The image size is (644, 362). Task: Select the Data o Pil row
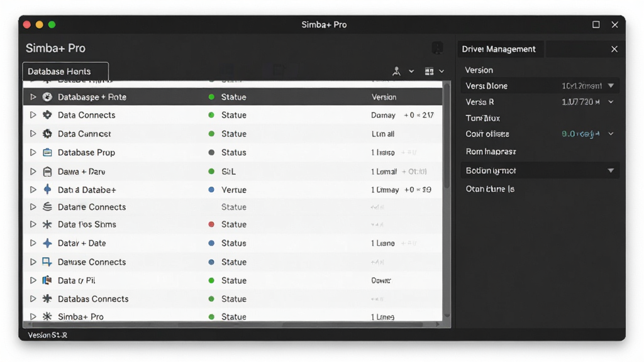[233, 280]
